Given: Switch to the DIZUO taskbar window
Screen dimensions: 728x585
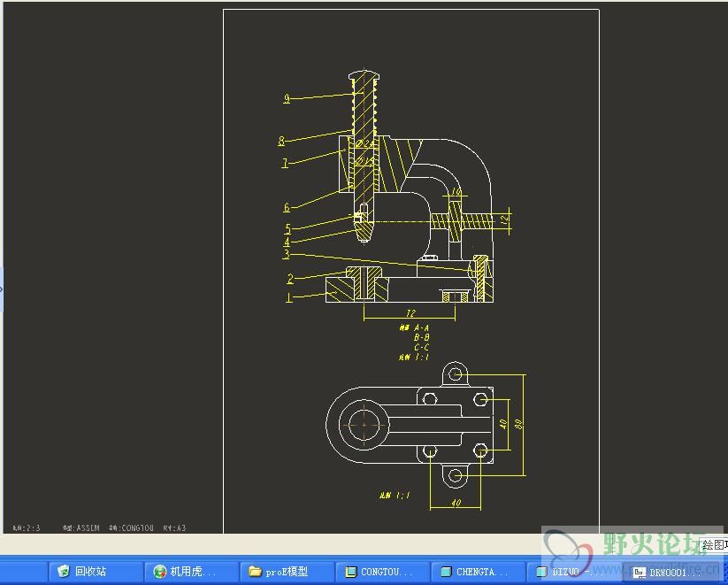Looking at the screenshot, I should click(574, 572).
